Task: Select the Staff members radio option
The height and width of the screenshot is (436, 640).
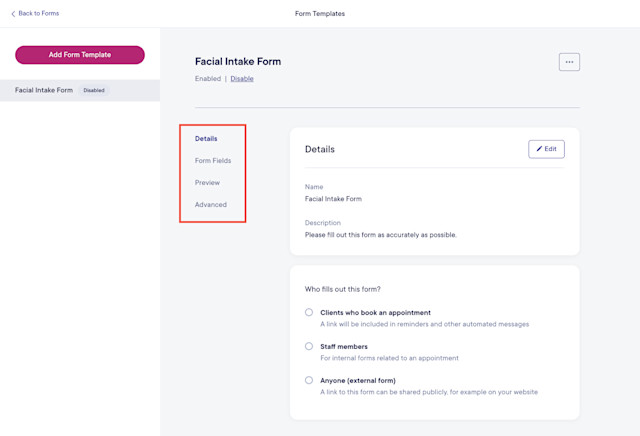Action: coord(309,346)
